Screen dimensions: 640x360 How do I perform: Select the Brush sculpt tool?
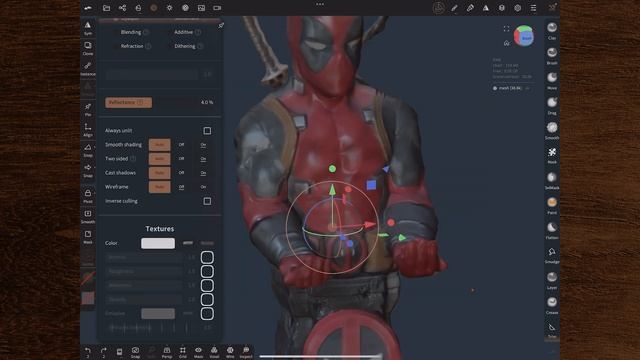552,56
